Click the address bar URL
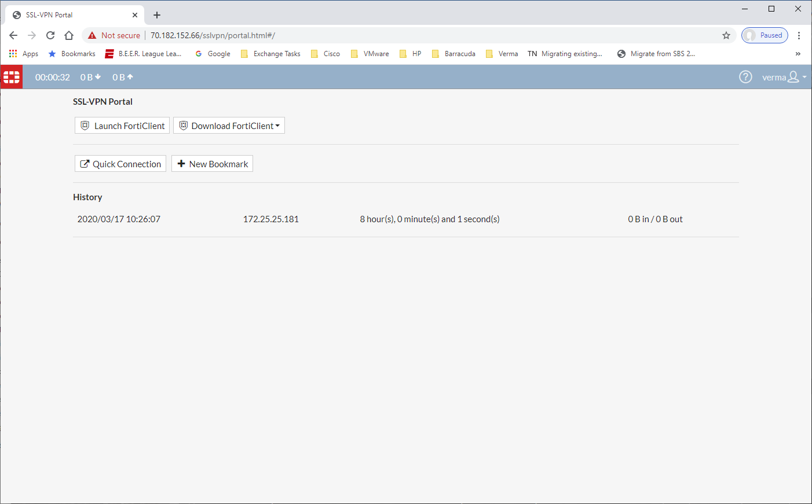 point(213,35)
